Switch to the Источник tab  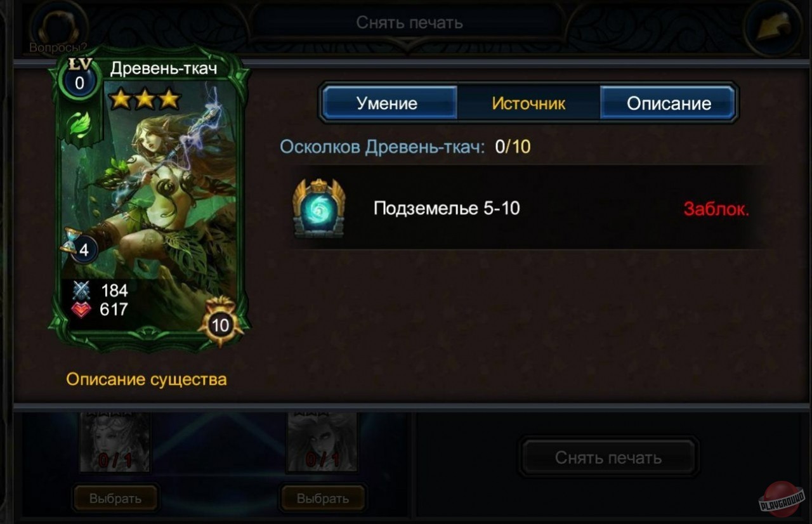(x=528, y=103)
